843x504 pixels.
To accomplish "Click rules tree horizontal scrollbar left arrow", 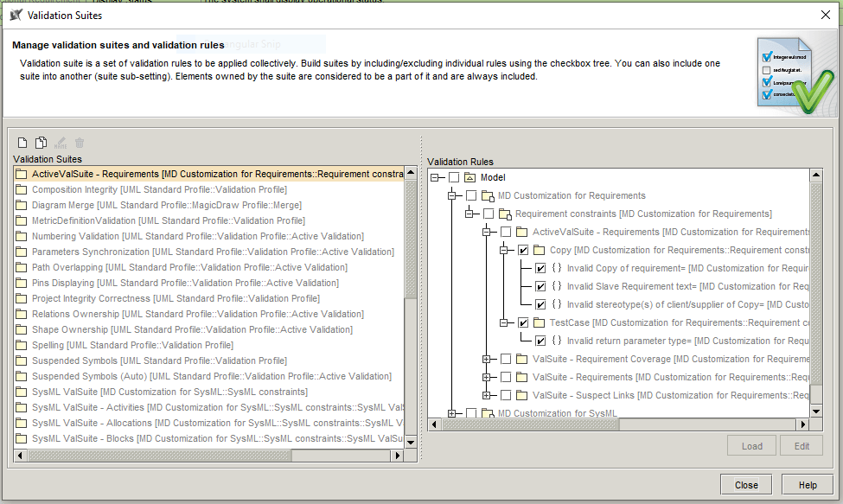I will pyautogui.click(x=434, y=424).
